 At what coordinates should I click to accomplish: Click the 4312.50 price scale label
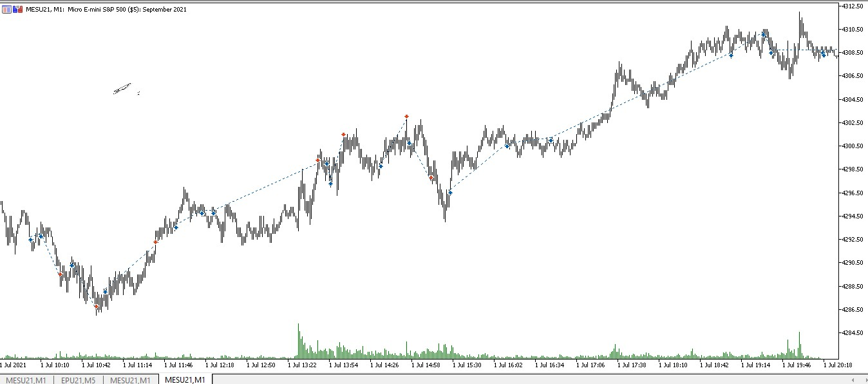[853, 6]
